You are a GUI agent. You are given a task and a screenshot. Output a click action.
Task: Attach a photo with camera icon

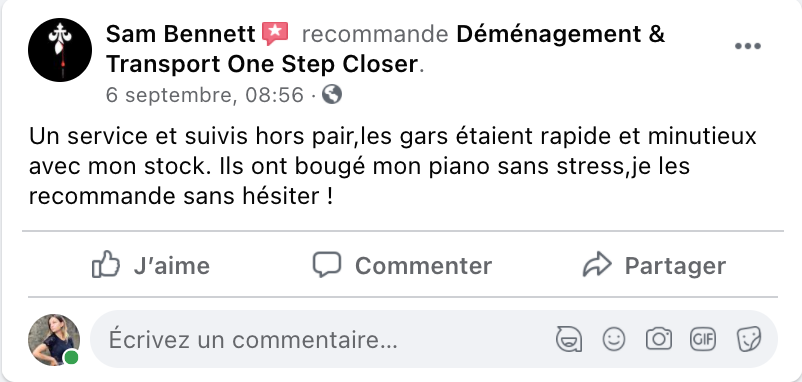659,339
